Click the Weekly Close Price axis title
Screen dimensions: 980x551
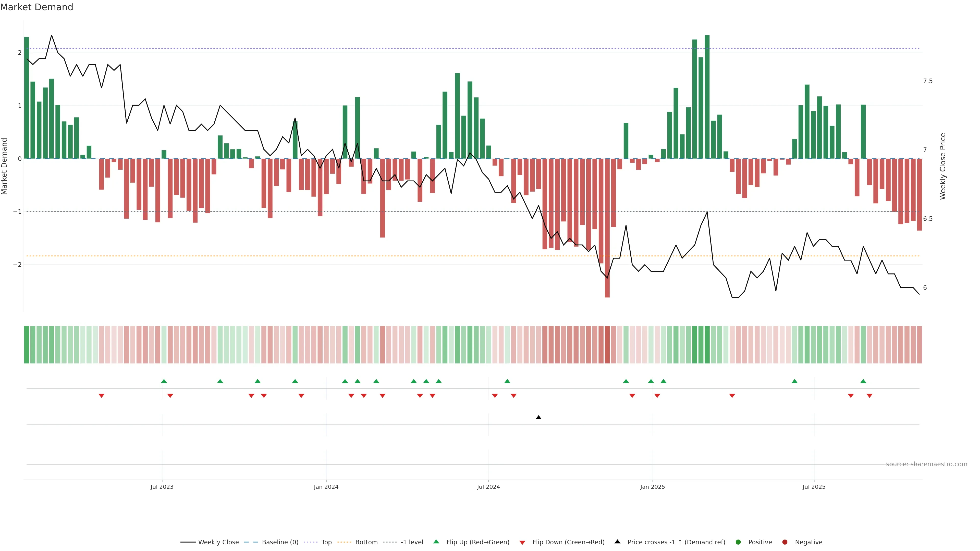(943, 166)
